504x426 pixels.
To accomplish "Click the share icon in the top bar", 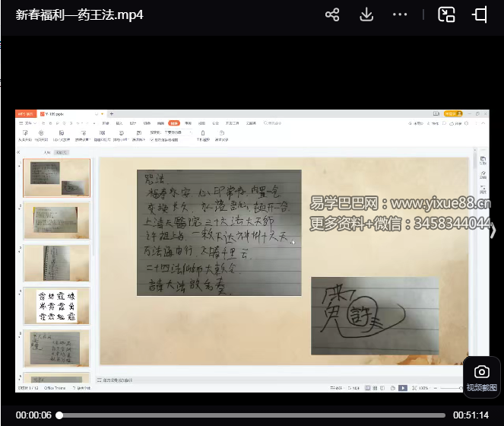I will tap(331, 14).
